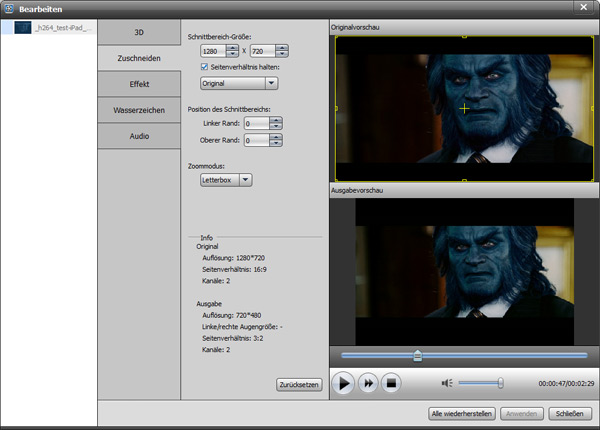Decrease Linker Rand value with down arrow
Viewport: 600px width, 430px height.
click(x=276, y=126)
